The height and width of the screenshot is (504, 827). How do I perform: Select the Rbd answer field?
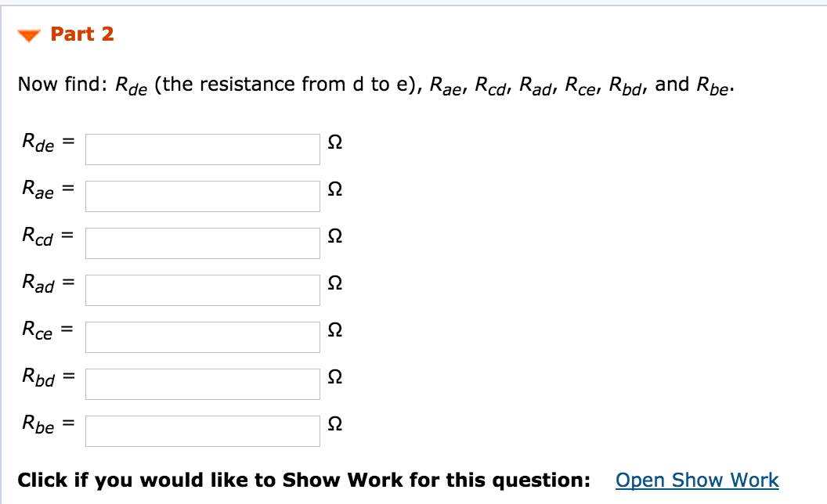coord(202,383)
